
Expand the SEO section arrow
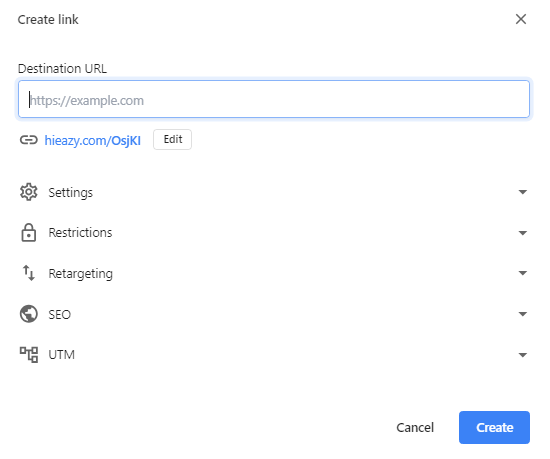click(523, 314)
